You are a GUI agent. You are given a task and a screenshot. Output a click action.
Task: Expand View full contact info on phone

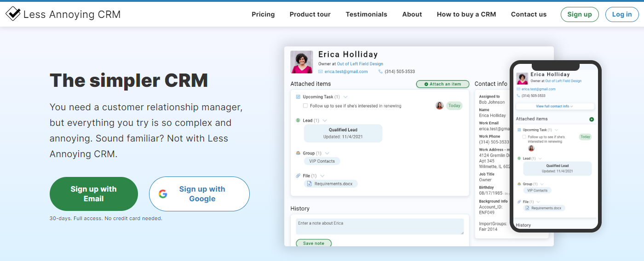tap(554, 106)
